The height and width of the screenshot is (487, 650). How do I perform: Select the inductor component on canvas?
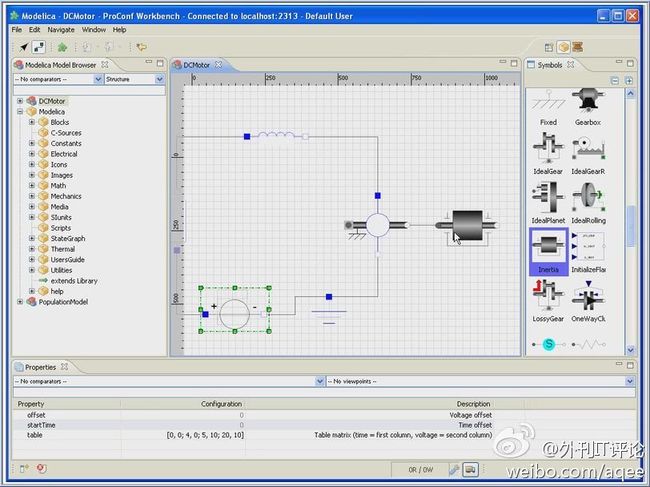(x=276, y=136)
